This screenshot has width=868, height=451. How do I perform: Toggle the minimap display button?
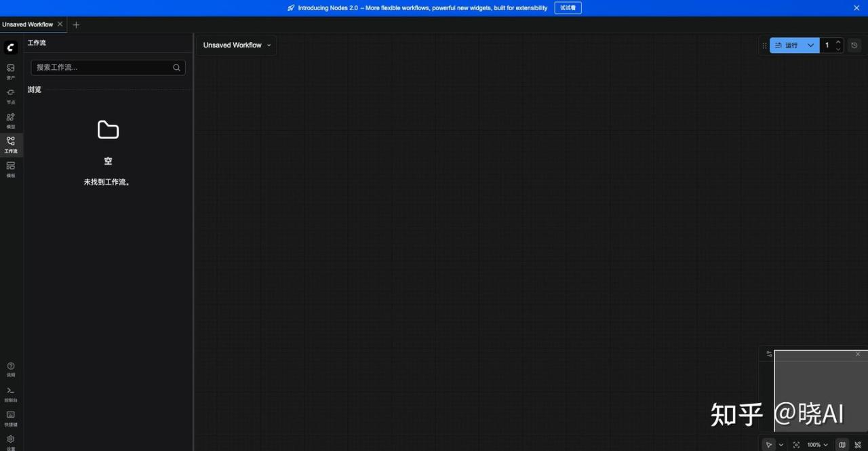(x=842, y=445)
